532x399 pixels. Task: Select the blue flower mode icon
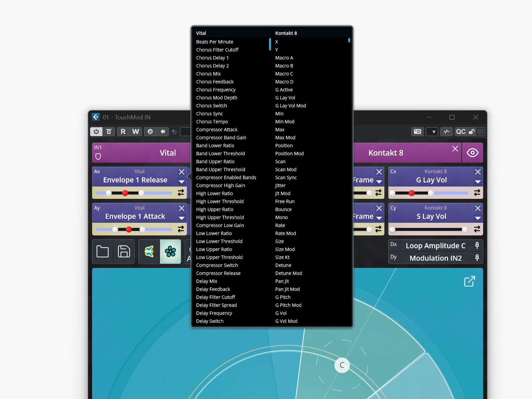[x=170, y=251]
